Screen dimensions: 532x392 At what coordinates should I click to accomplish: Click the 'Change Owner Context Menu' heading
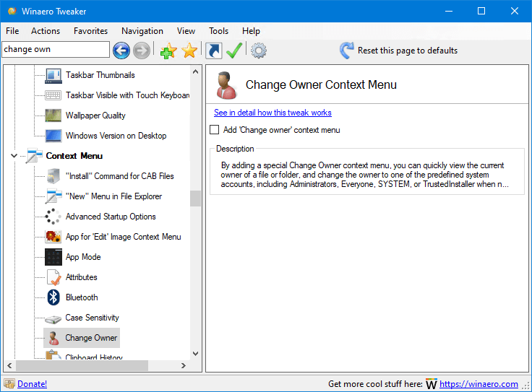pos(321,84)
